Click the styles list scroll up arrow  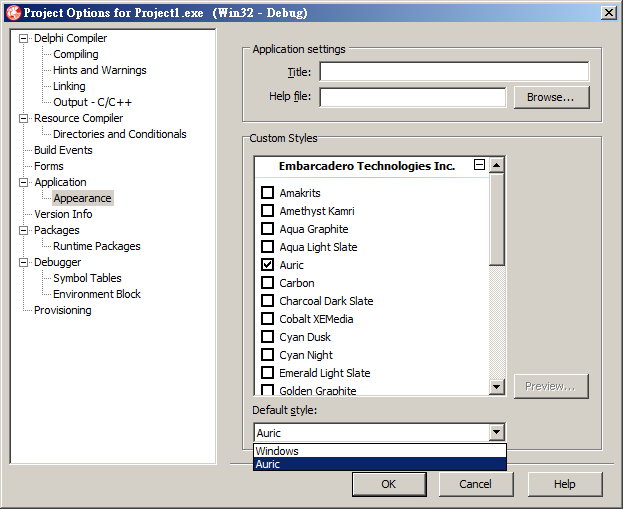click(497, 165)
